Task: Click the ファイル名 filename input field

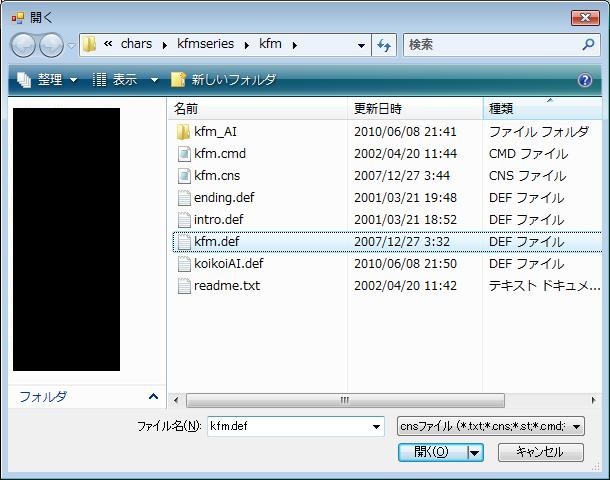Action: point(289,426)
